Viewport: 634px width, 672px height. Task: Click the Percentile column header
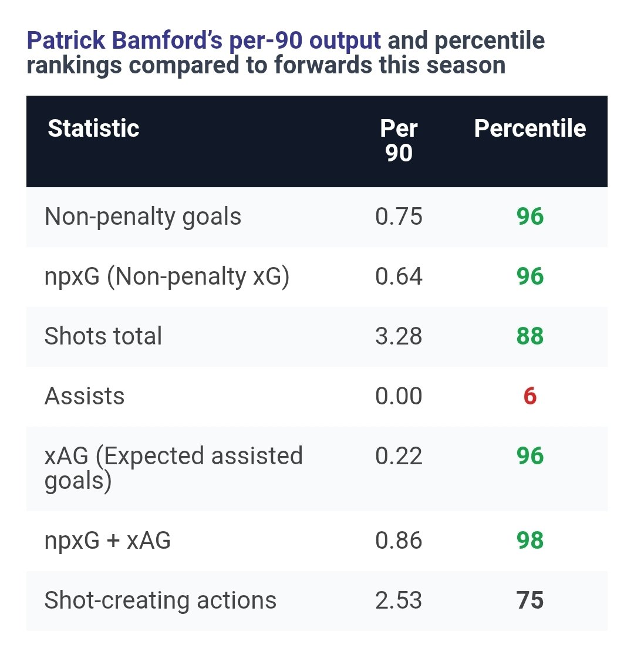(x=530, y=129)
